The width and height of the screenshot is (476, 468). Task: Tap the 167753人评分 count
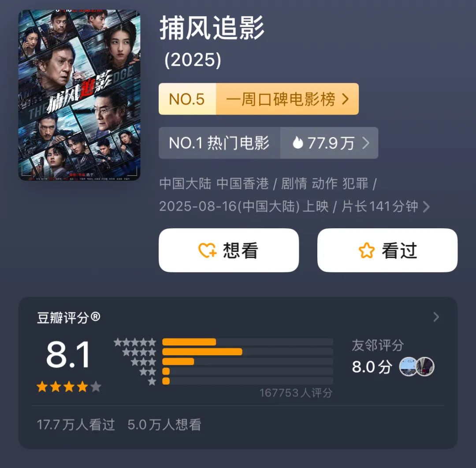click(296, 393)
